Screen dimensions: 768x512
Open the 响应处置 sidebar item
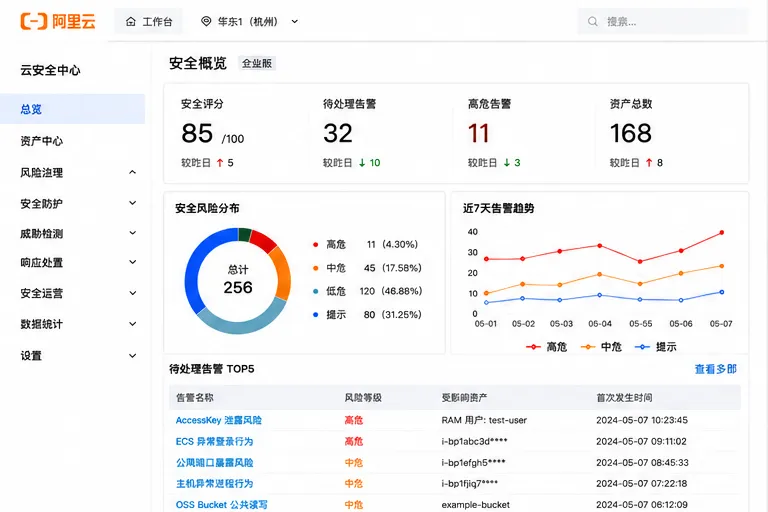pos(42,263)
